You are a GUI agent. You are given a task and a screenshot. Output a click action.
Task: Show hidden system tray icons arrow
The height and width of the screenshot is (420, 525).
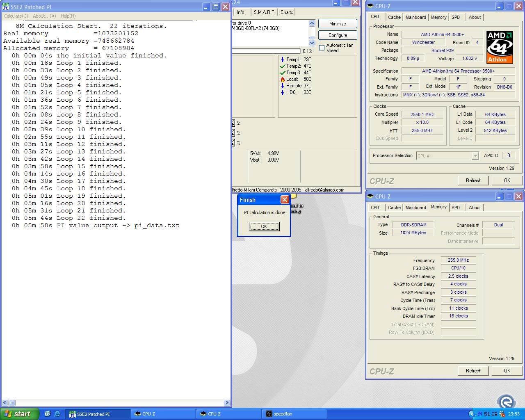point(472,414)
